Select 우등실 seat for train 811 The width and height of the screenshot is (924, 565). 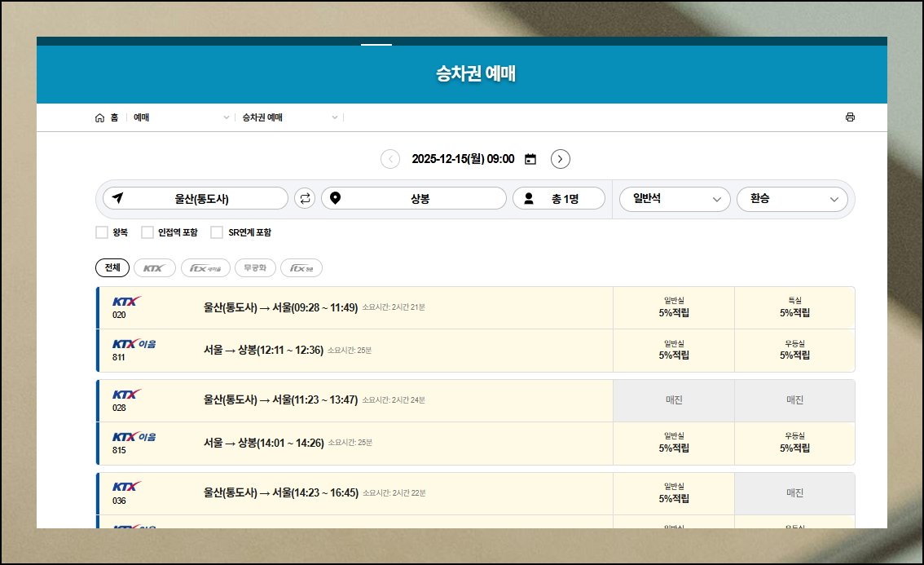[795, 351]
